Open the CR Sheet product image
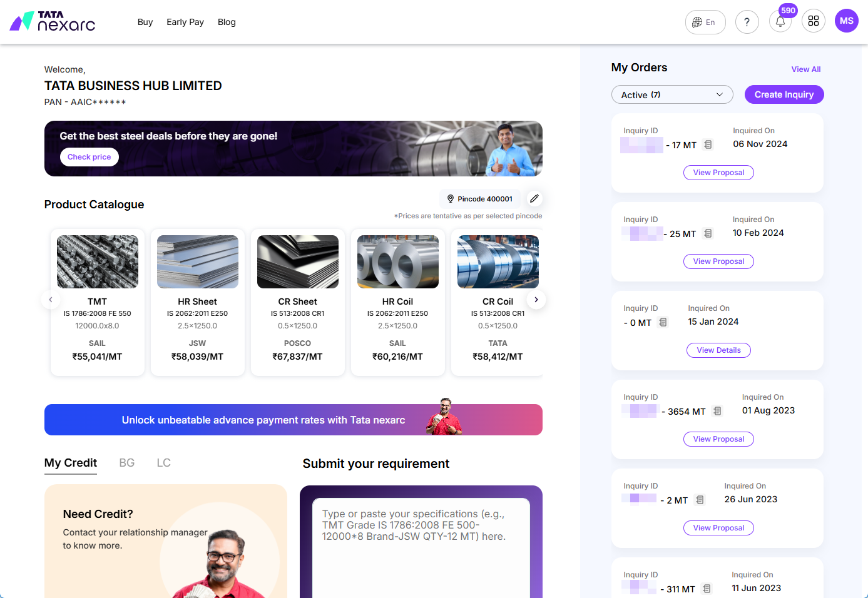This screenshot has height=598, width=868. click(298, 261)
